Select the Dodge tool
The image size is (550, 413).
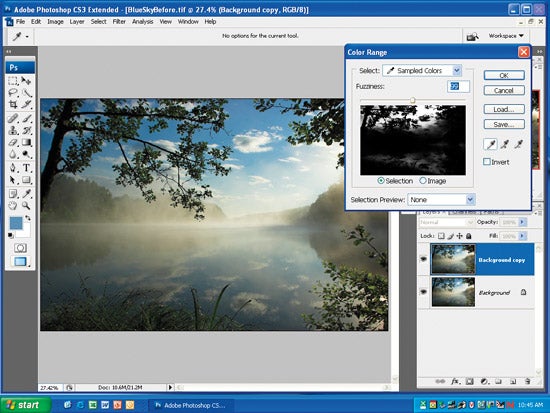coord(26,154)
